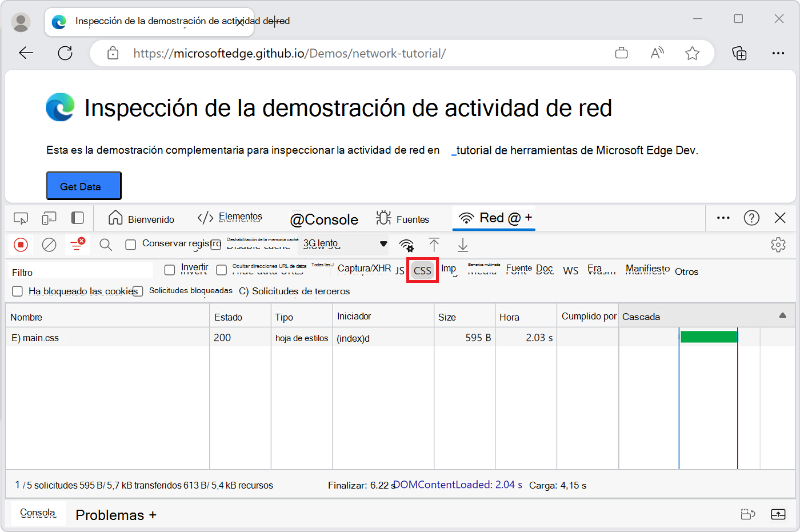Export network log as HAR

click(463, 245)
